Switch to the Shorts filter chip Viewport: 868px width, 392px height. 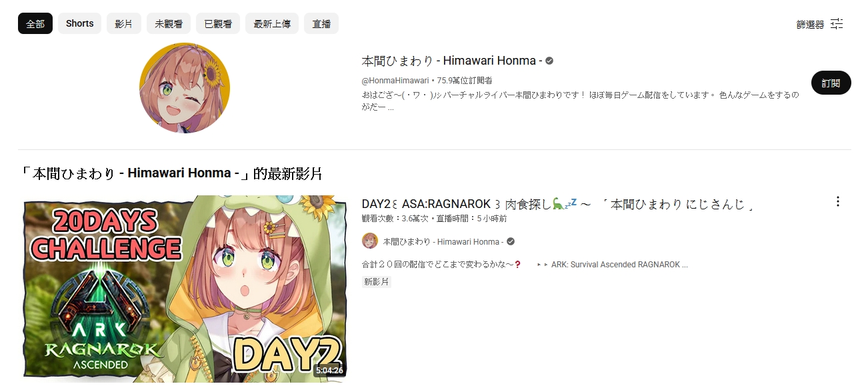[x=79, y=23]
